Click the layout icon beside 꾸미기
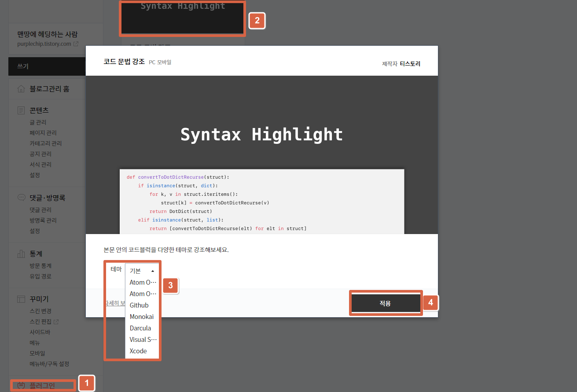577x392 pixels. [21, 299]
